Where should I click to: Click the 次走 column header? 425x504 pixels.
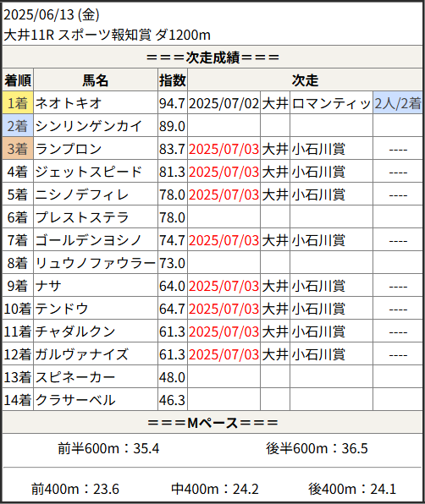click(305, 80)
